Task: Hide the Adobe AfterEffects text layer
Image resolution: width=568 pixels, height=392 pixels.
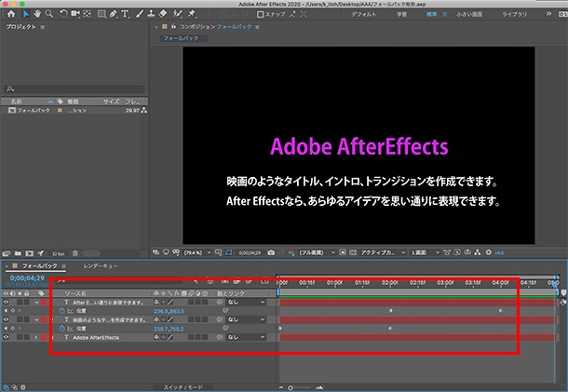Action: [6, 337]
